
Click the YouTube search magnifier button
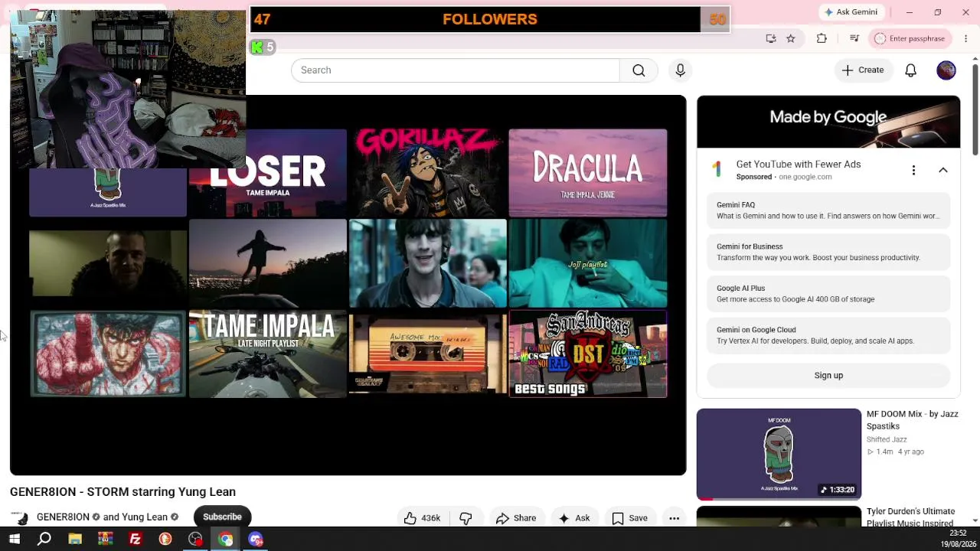[639, 70]
